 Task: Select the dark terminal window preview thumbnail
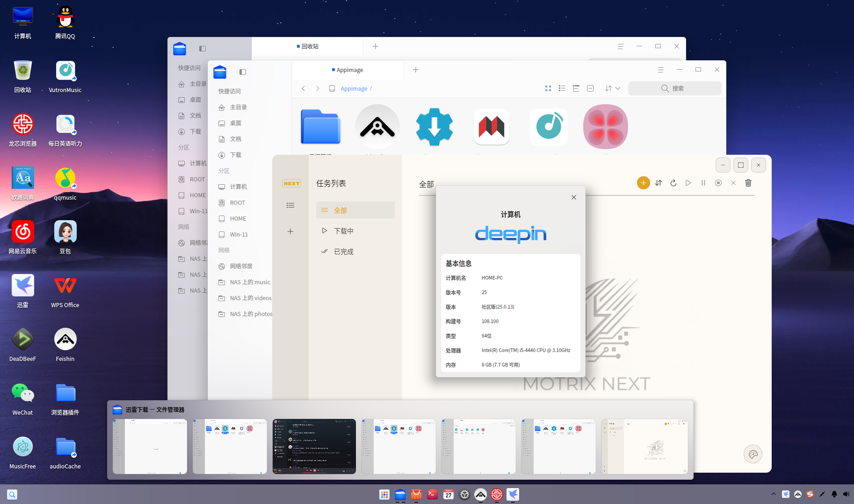(x=314, y=446)
